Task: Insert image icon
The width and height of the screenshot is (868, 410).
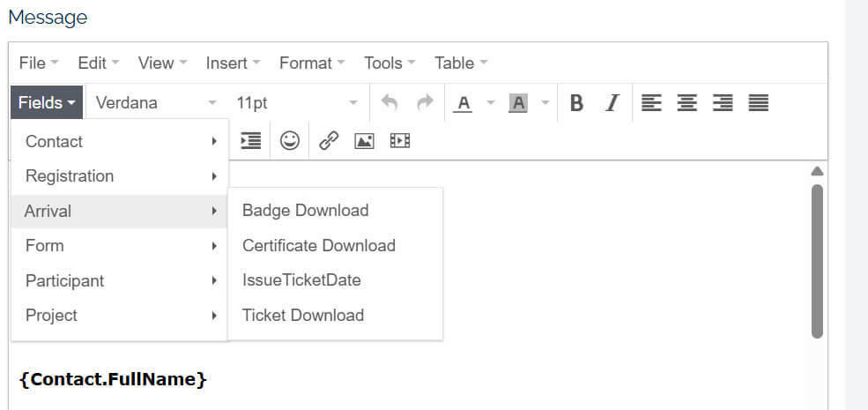Action: [364, 141]
